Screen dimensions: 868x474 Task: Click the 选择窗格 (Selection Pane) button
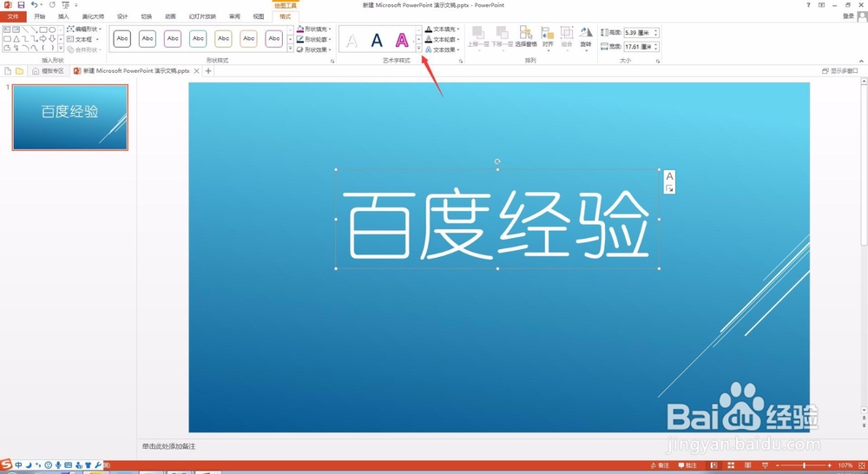pyautogui.click(x=526, y=36)
